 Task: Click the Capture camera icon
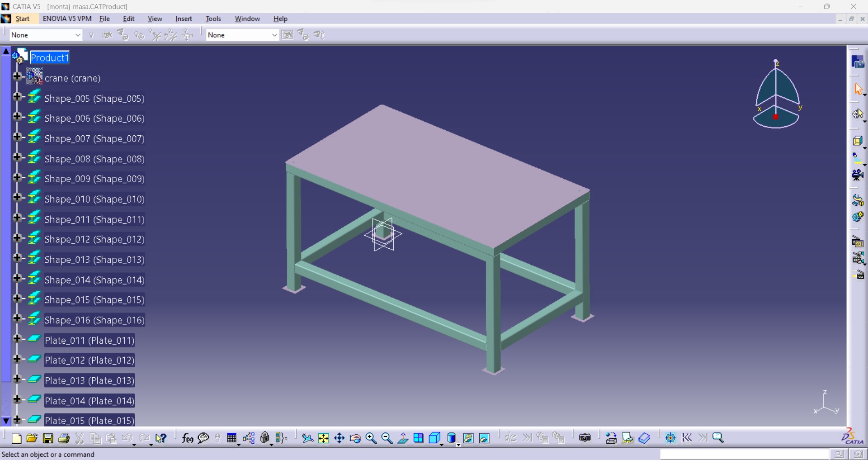[585, 438]
